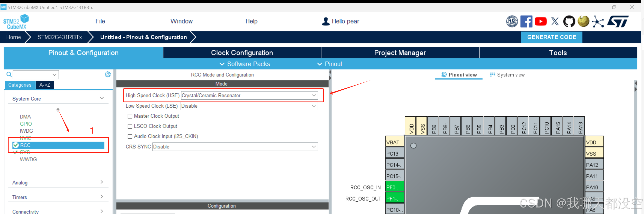Click the ST logo icon

[618, 21]
